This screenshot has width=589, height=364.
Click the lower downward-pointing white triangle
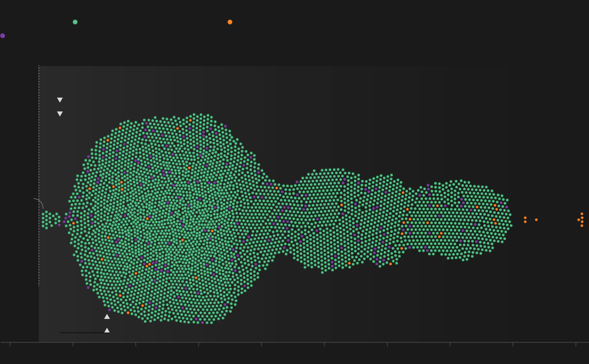coord(60,114)
